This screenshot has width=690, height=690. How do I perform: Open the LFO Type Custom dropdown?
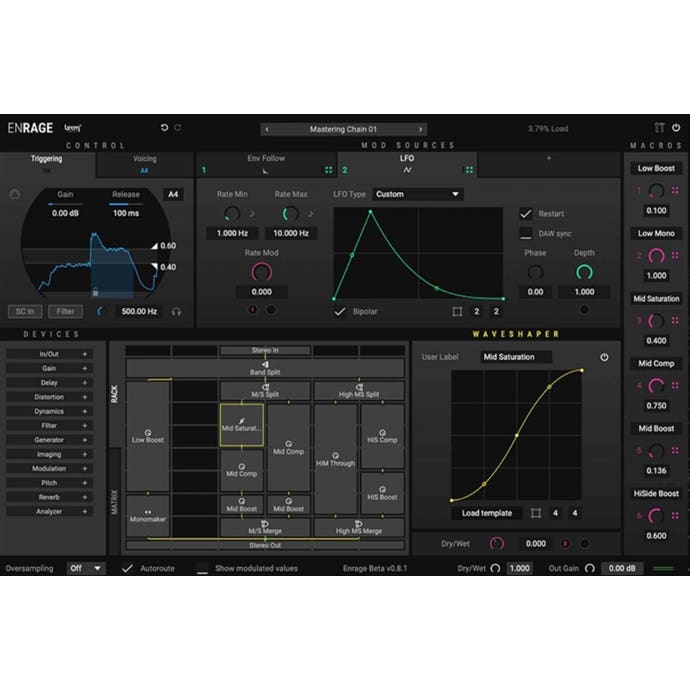pyautogui.click(x=418, y=194)
